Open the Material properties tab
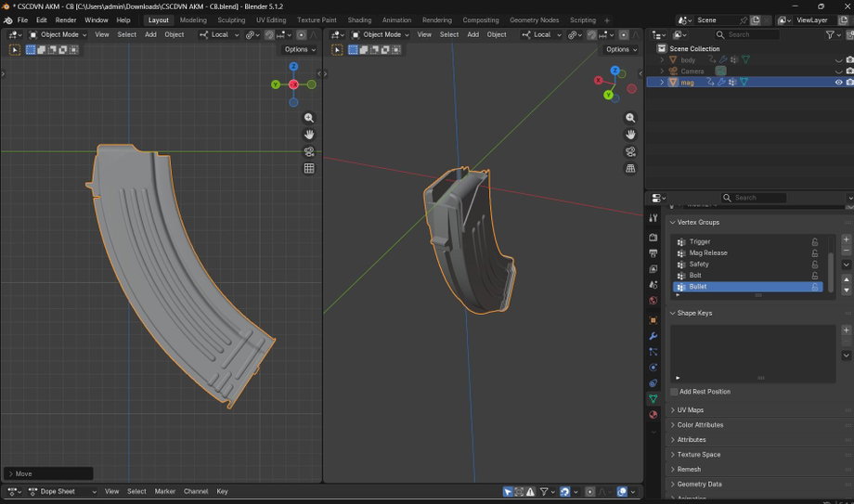 653,415
